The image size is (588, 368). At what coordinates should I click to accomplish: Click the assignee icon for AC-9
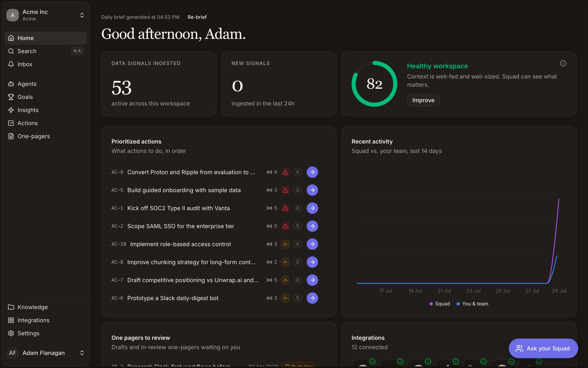coord(298,172)
